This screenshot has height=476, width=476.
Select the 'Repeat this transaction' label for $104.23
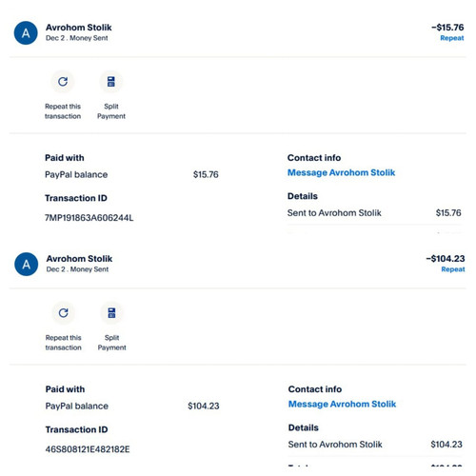point(64,343)
